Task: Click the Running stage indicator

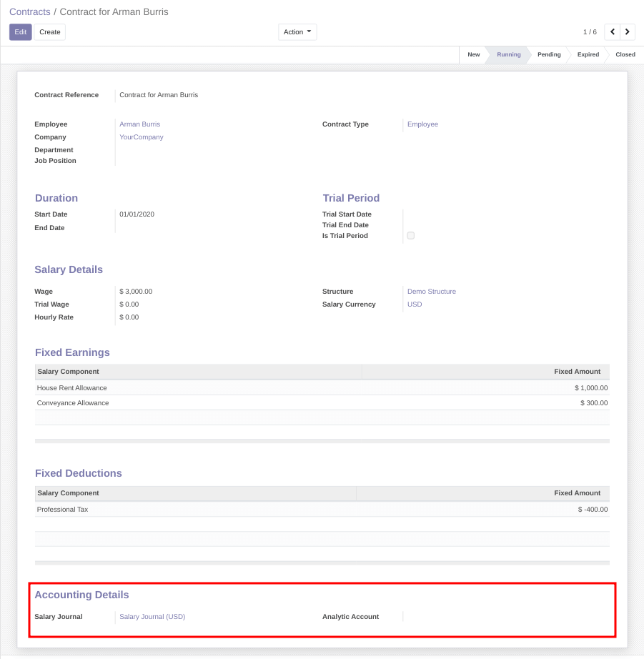Action: (508, 54)
